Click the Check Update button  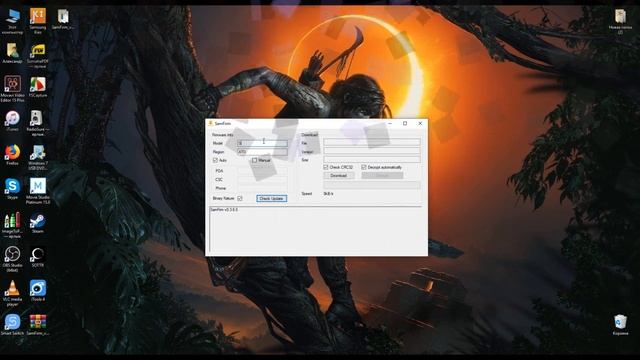pos(271,198)
